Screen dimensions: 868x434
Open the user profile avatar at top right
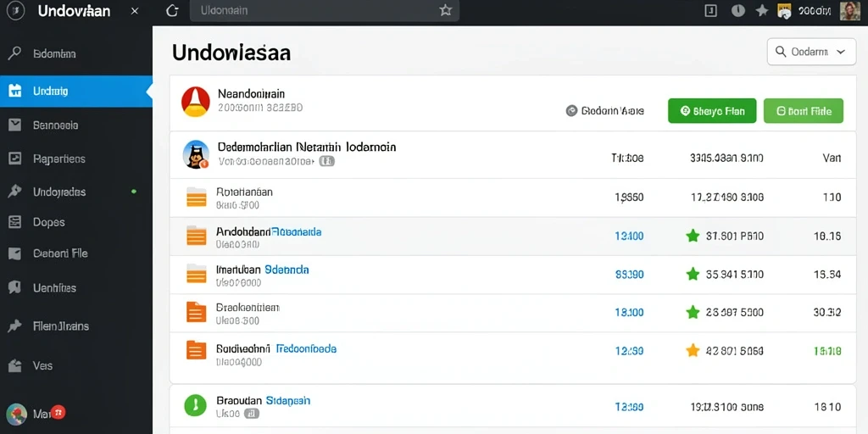pyautogui.click(x=849, y=11)
